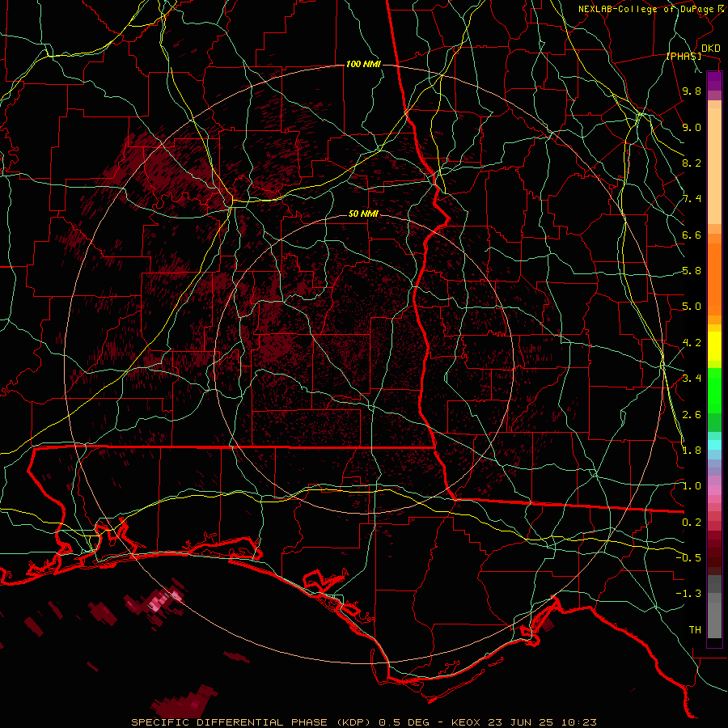Click the 9.0 scale value
This screenshot has width=728, height=728.
(692, 128)
